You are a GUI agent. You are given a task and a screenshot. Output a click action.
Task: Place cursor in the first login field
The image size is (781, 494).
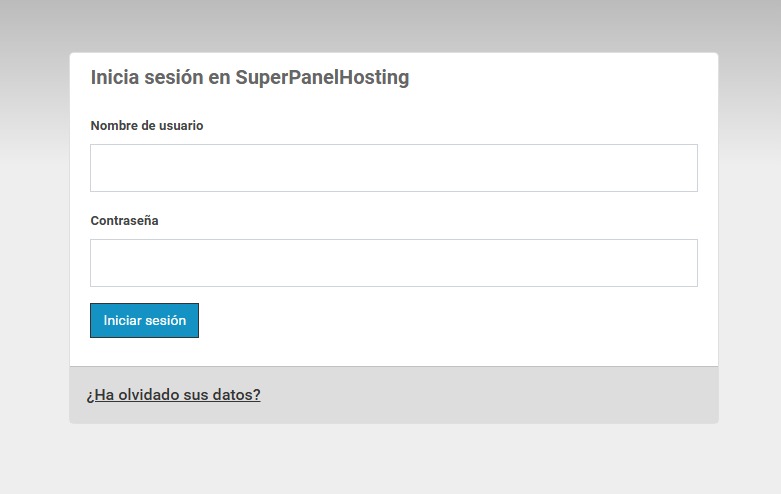pyautogui.click(x=393, y=168)
